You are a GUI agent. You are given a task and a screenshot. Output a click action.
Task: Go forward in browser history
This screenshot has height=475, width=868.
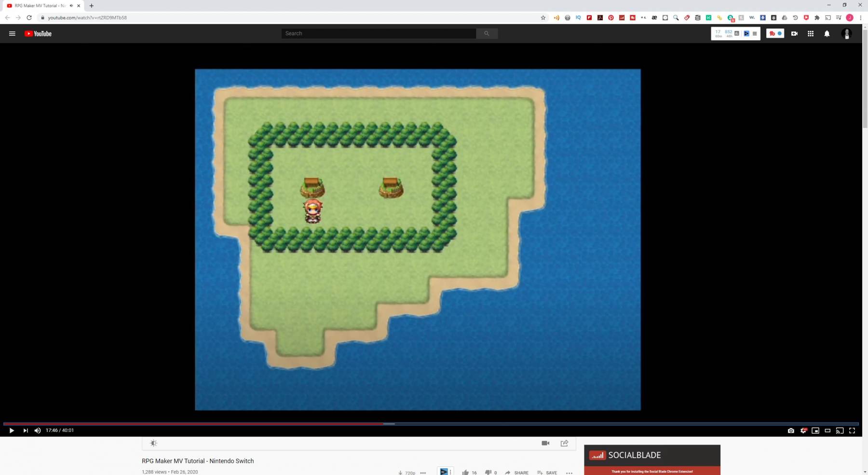18,18
